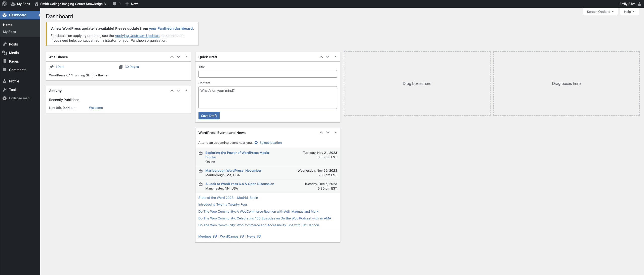Open the recently published Welcome post

[x=96, y=108]
